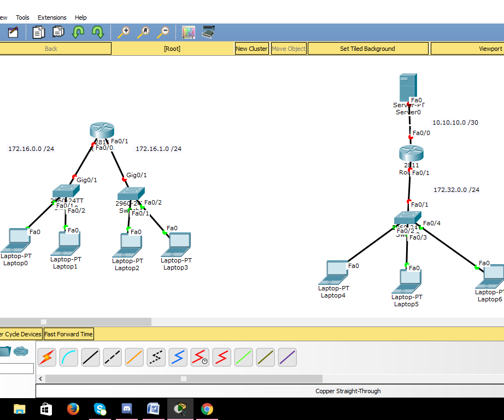
Task: Select the Automatic connection lightning tool
Action: click(x=46, y=357)
